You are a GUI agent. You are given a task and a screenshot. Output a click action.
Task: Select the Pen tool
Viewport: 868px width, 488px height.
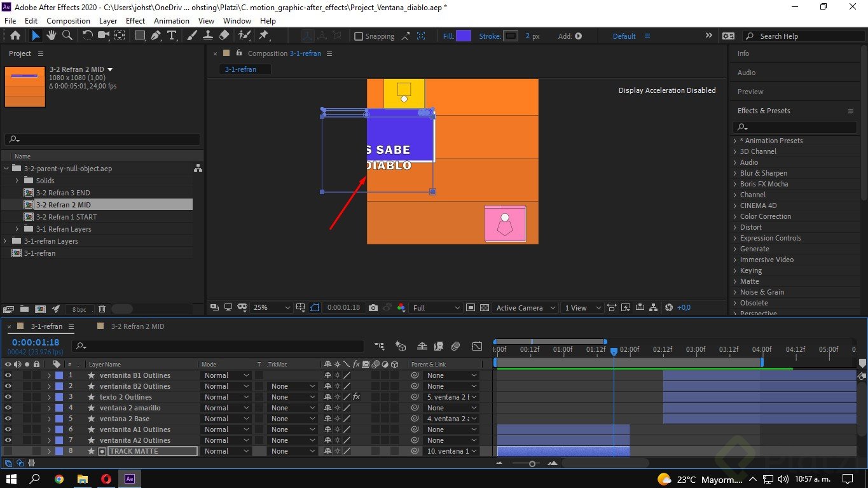[x=156, y=36]
